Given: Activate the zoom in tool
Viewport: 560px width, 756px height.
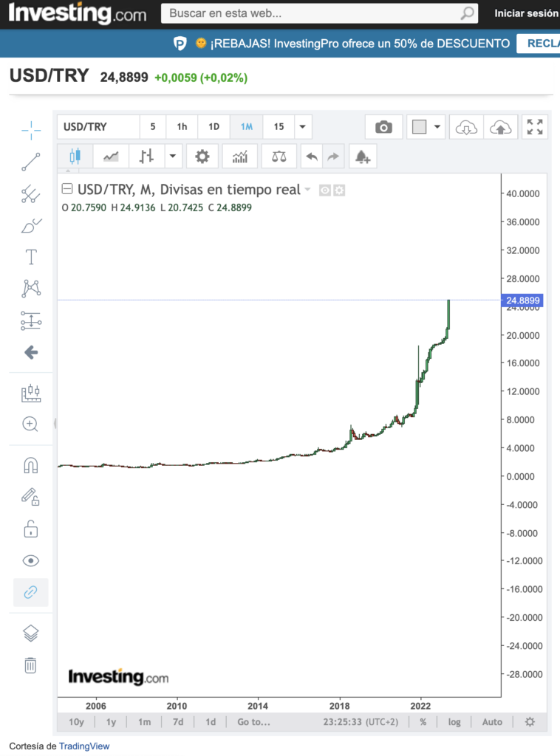Looking at the screenshot, I should pyautogui.click(x=30, y=425).
